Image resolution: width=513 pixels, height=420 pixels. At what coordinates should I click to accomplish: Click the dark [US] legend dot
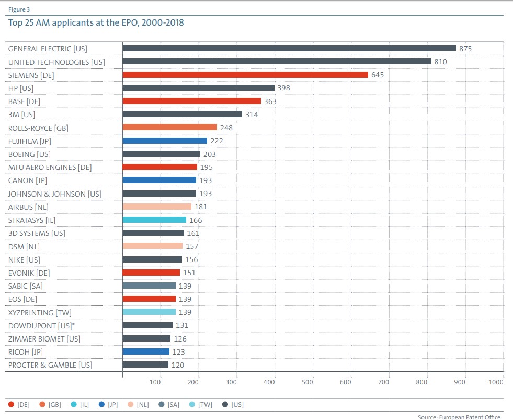coord(225,405)
